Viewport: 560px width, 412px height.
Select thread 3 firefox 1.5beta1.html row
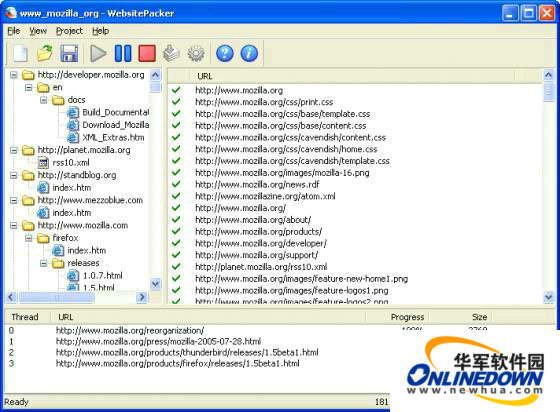point(178,364)
